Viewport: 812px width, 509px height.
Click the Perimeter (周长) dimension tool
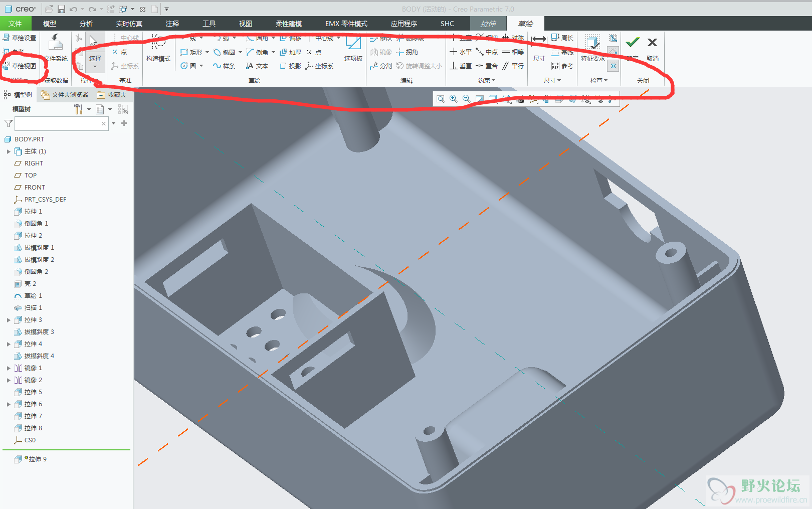click(562, 38)
